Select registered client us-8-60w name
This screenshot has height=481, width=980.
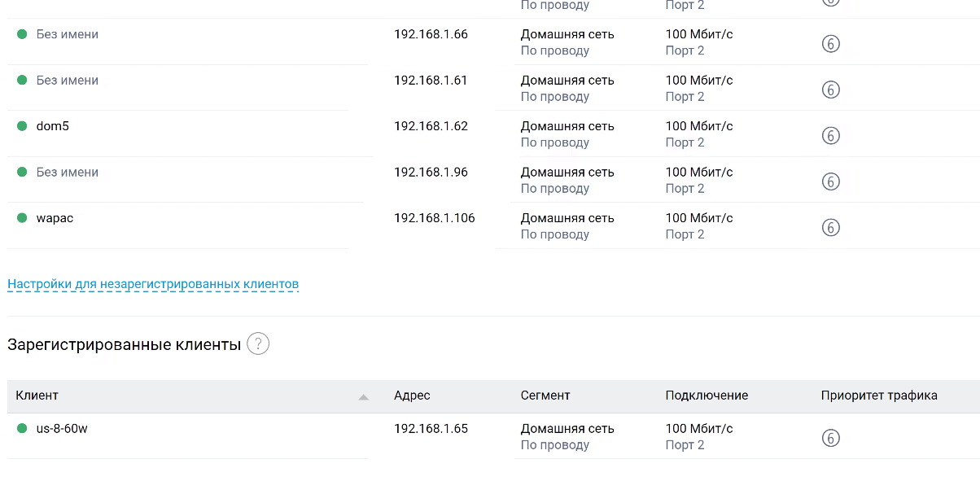tap(62, 428)
